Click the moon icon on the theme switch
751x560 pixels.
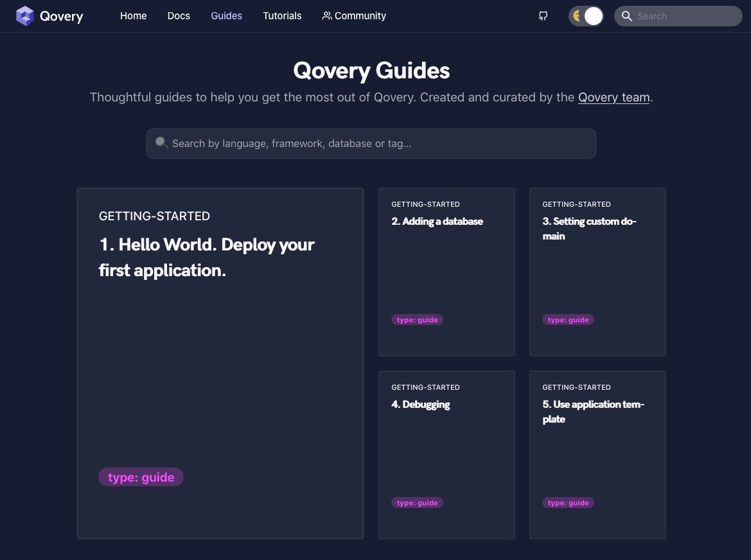[578, 15]
